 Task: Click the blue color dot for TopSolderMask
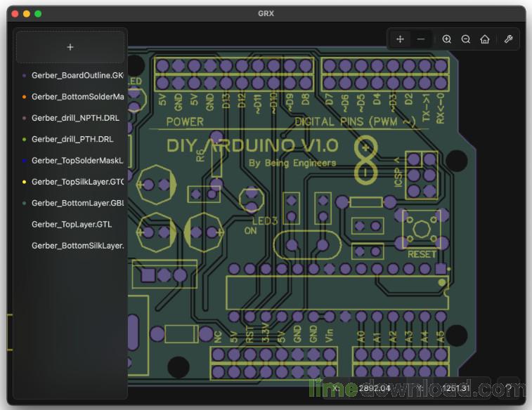[24, 161]
